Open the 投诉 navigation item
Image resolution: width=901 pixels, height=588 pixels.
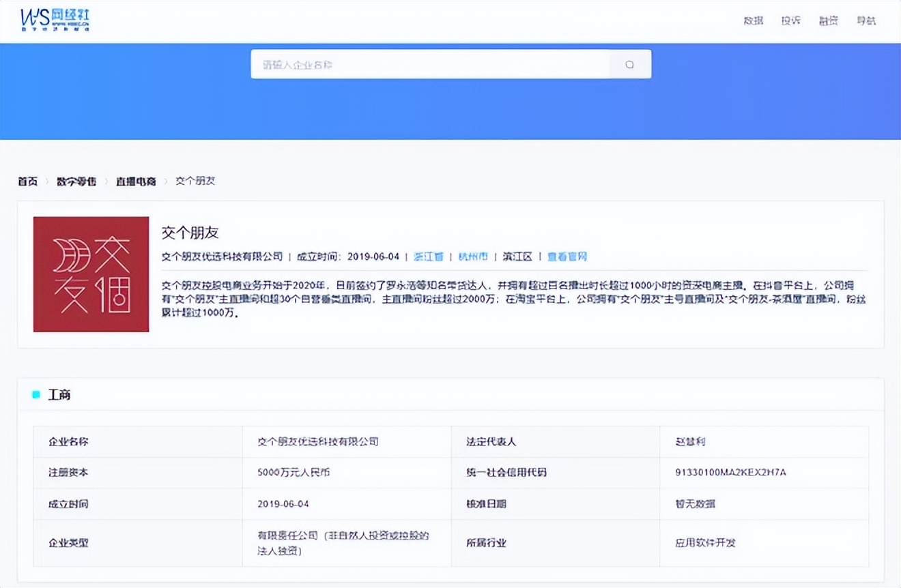pos(790,21)
